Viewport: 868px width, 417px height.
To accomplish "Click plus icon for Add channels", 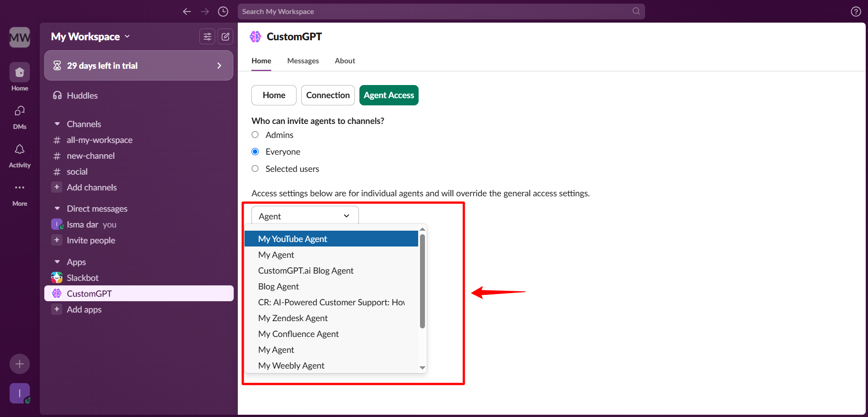I will pos(57,187).
